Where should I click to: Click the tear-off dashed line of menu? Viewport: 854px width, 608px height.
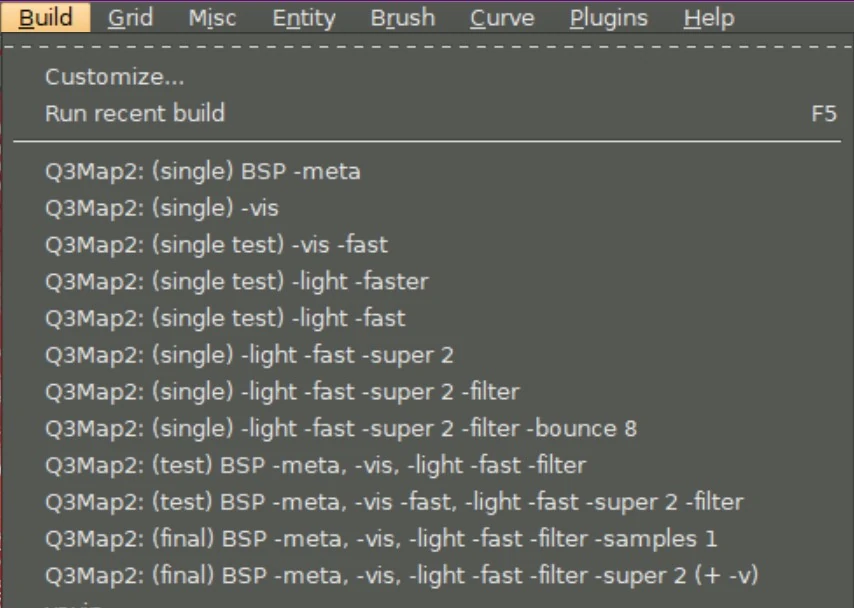427,46
